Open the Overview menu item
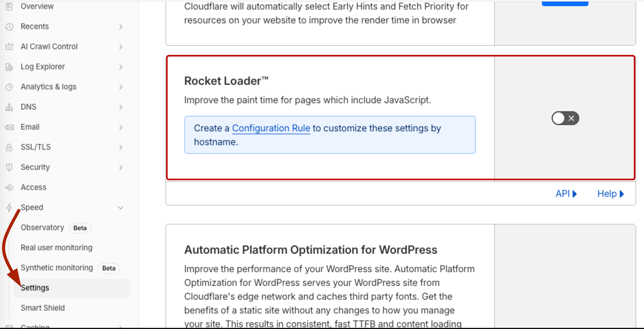The height and width of the screenshot is (329, 644). [x=37, y=7]
